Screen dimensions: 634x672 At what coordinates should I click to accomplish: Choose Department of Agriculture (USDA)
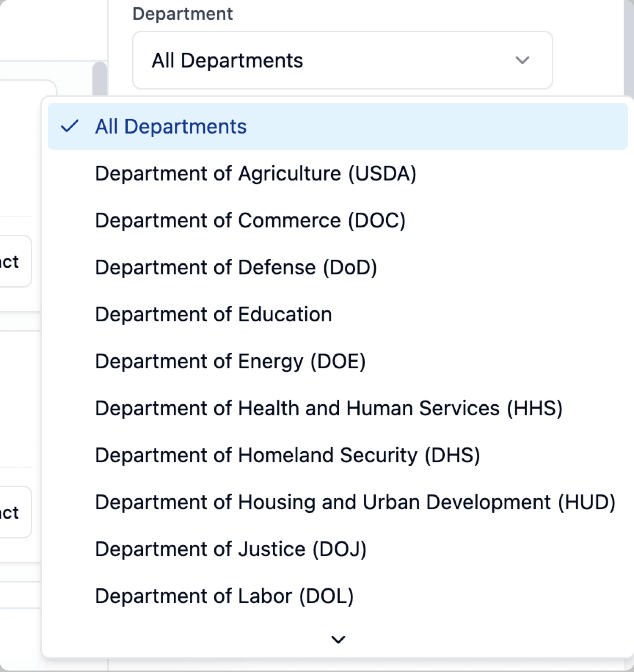tap(256, 174)
